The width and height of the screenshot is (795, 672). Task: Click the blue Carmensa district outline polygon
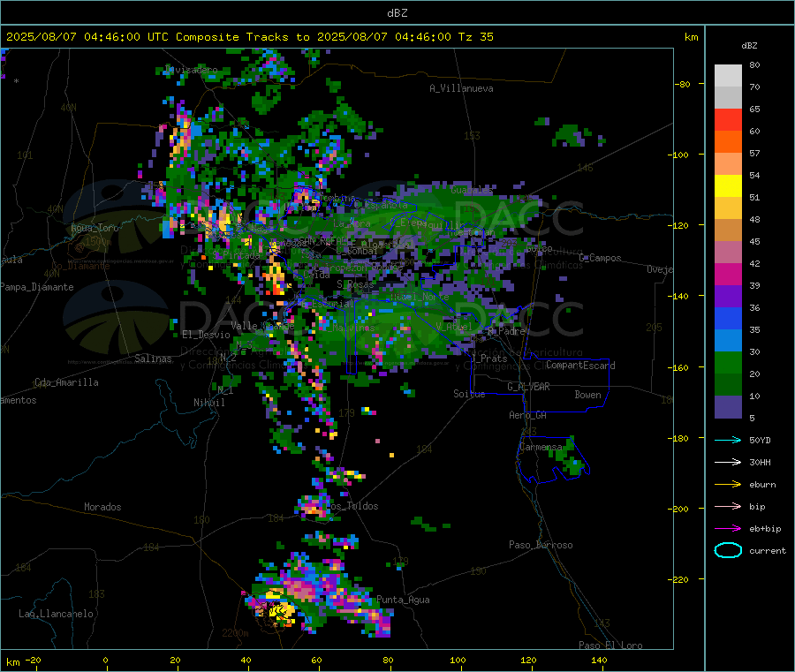tap(553, 459)
